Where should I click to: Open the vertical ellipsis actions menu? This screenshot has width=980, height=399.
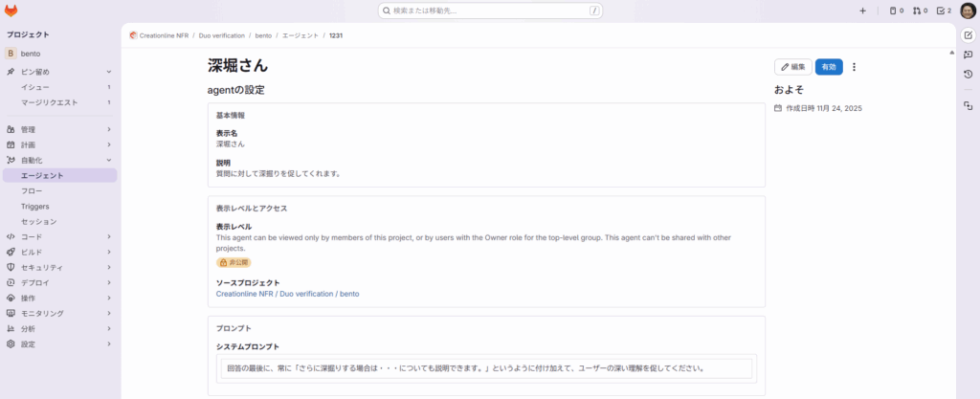click(x=854, y=67)
